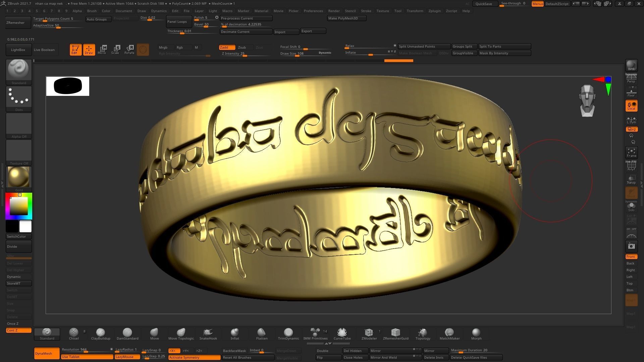Toggle the Floor grid
The height and width of the screenshot is (362, 644).
coord(631,92)
